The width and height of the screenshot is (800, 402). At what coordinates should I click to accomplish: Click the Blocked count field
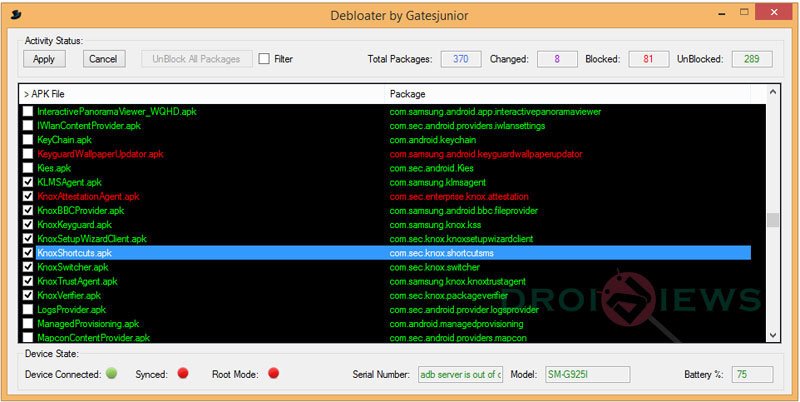[x=648, y=59]
